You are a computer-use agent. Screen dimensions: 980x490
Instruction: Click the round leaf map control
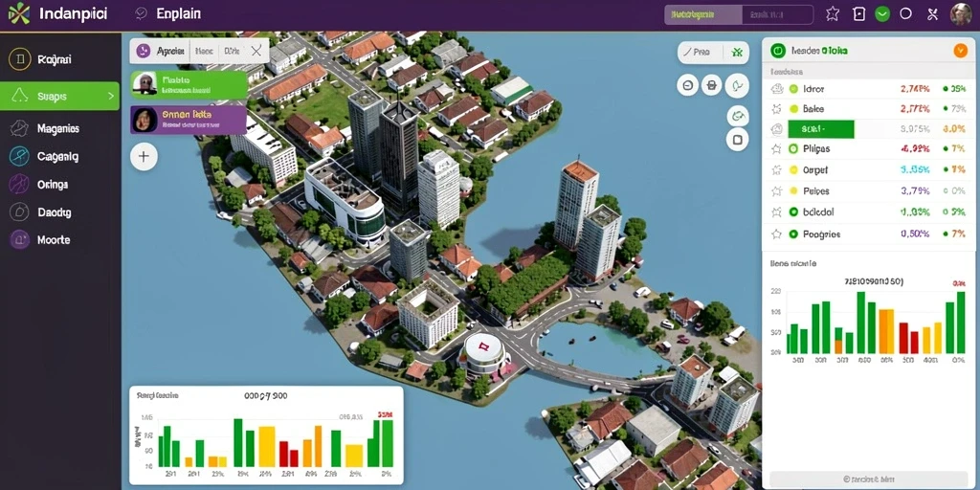click(738, 85)
